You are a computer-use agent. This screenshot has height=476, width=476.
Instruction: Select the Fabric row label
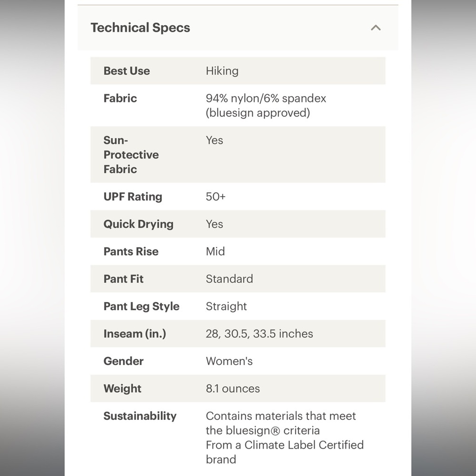point(120,99)
